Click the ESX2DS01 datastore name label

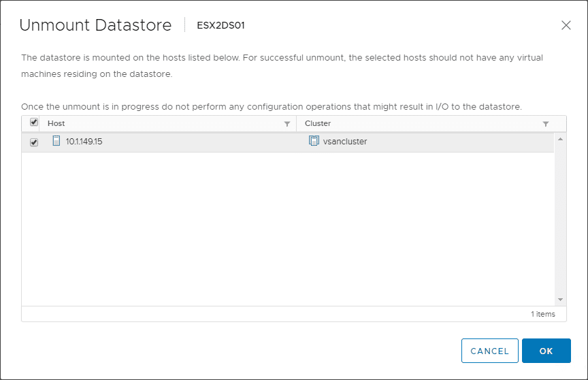pos(220,26)
